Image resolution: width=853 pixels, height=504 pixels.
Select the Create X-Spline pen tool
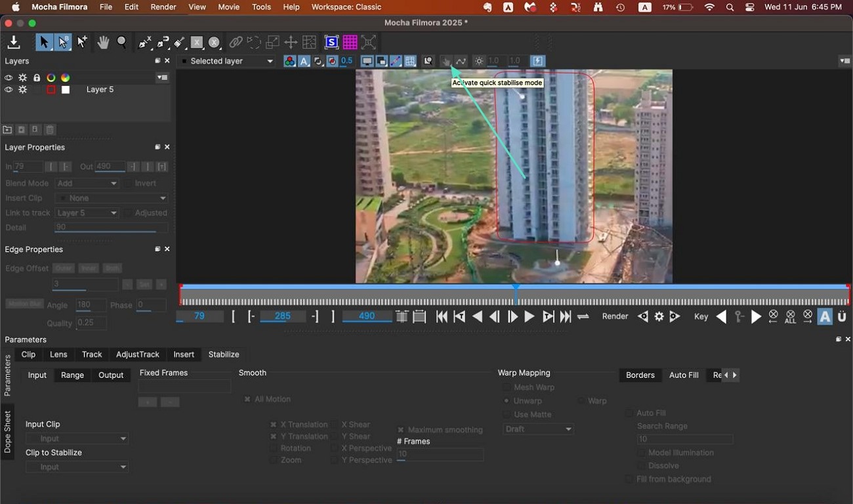[144, 43]
